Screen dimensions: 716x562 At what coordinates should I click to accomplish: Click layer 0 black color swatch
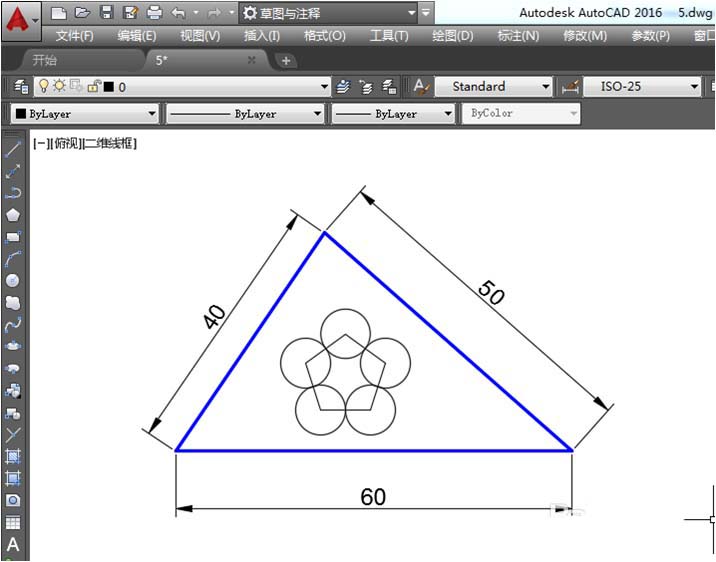coord(109,87)
